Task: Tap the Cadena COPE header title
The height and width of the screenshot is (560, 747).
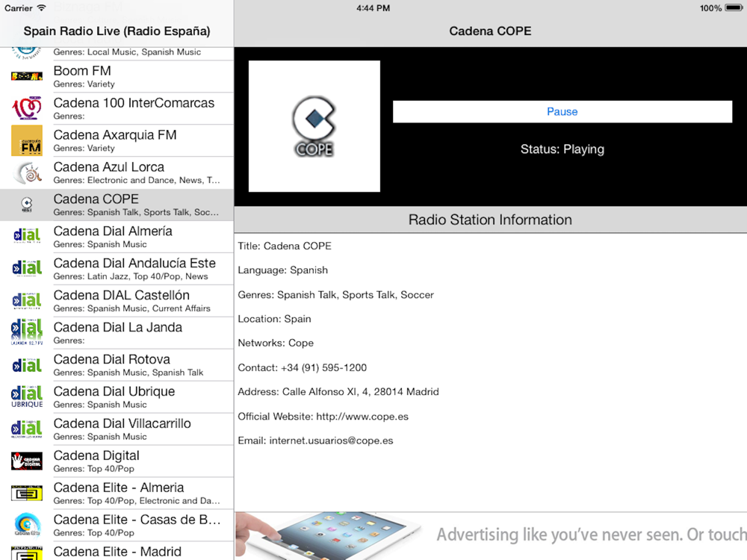Action: (x=490, y=31)
